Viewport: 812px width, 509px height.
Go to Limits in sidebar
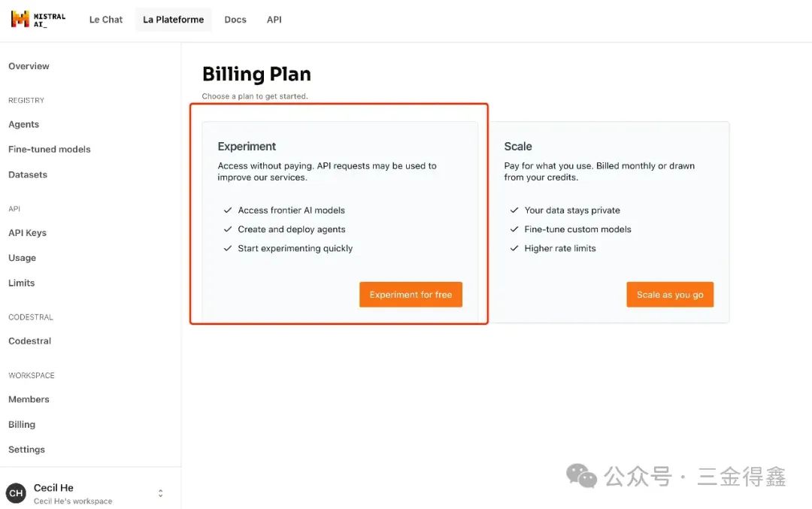21,283
